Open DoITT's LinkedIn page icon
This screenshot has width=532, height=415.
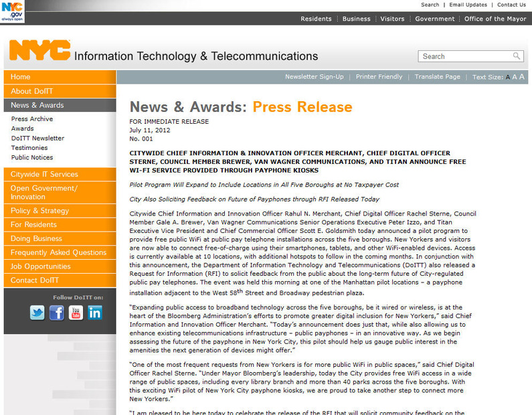[x=95, y=313]
